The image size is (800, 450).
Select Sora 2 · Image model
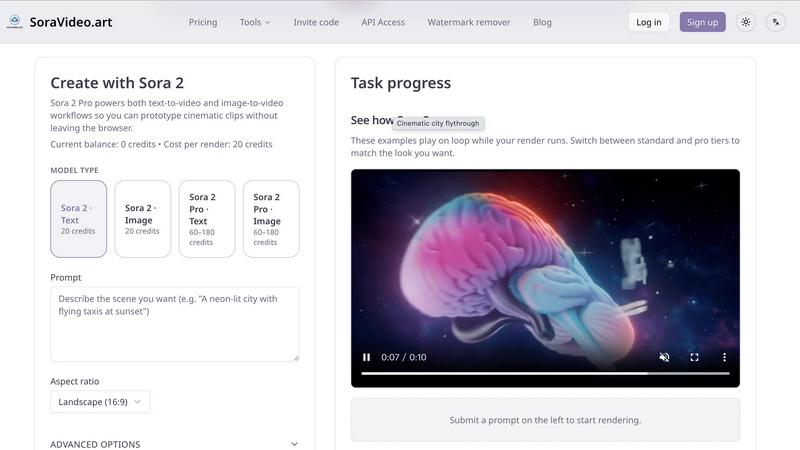(143, 219)
